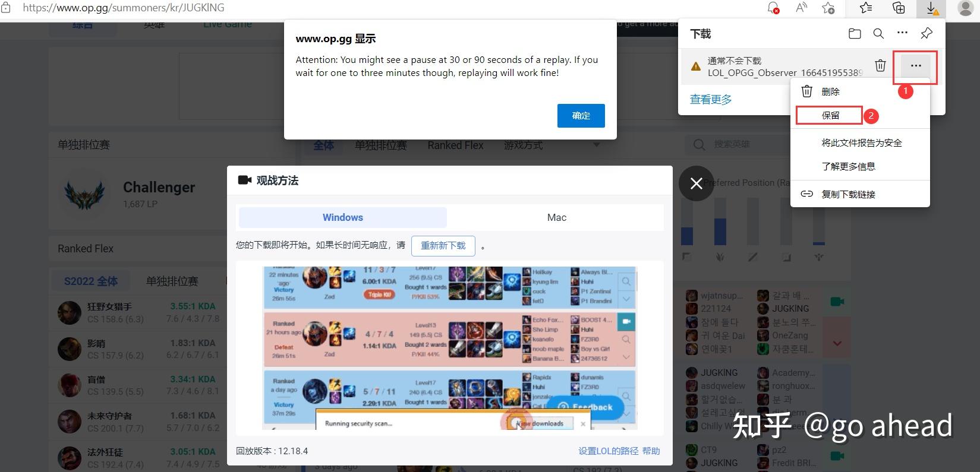Open champion row 影哨
Viewport: 980px width, 472px height.
click(x=138, y=349)
